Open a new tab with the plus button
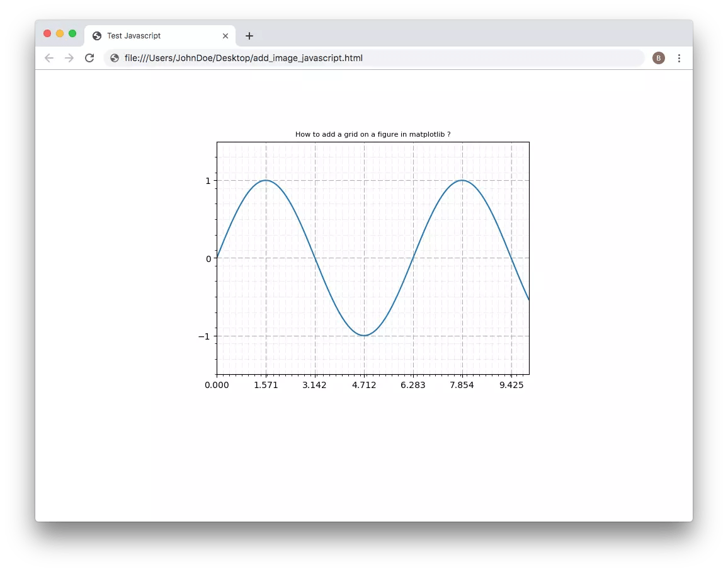Viewport: 728px width, 572px height. coord(249,36)
